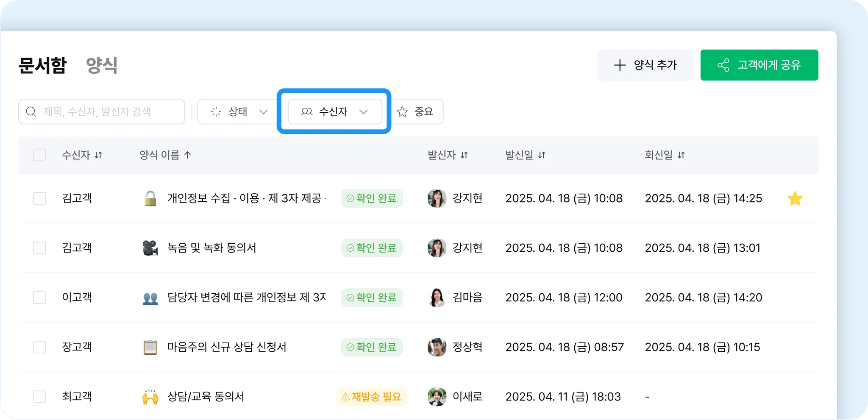868x420 pixels.
Task: Click the video camera icon for 녹음 및 녹화 동의서
Action: tap(150, 248)
